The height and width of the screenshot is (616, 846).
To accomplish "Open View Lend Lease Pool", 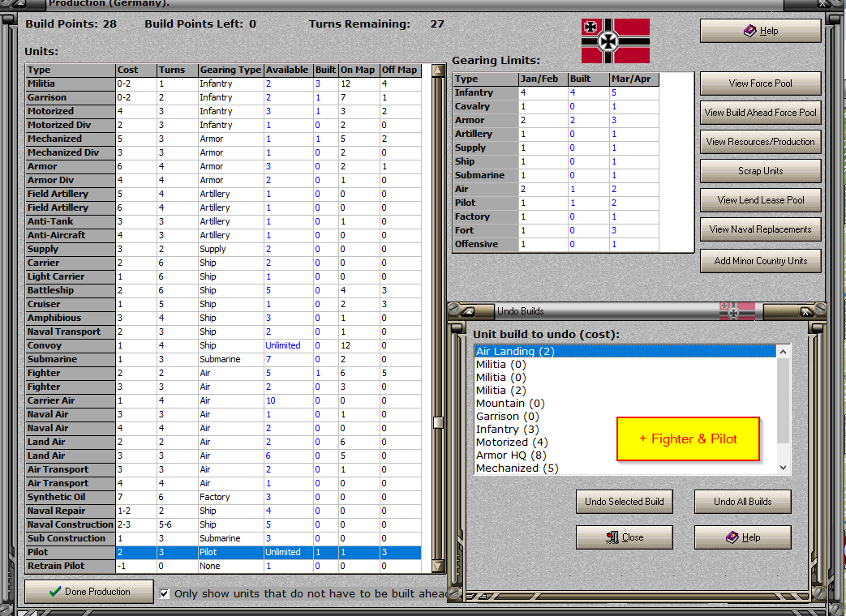I will pos(761,200).
